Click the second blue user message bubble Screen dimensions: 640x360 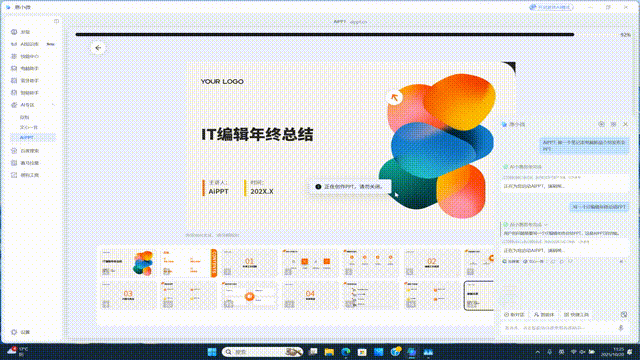pos(599,207)
